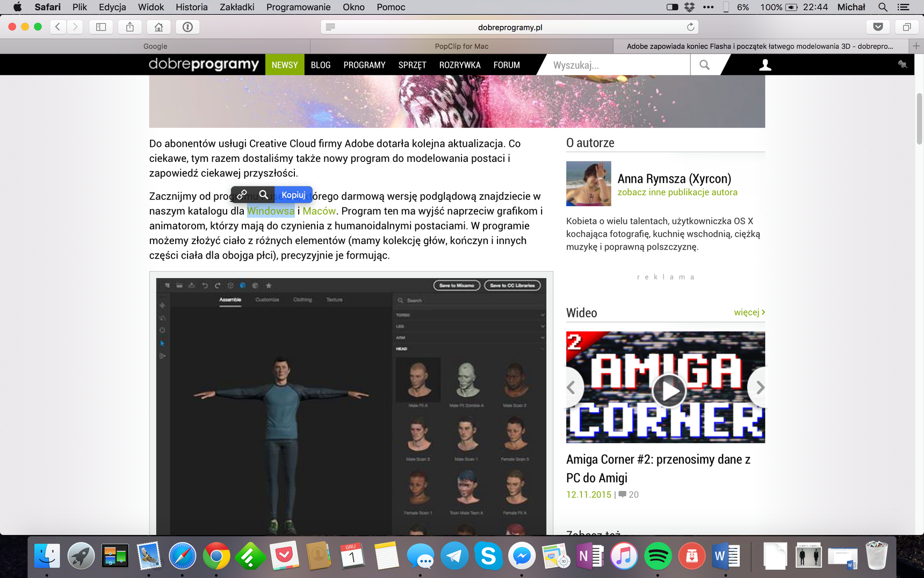Open a new tab with plus button
The width and height of the screenshot is (924, 578).
(x=916, y=46)
